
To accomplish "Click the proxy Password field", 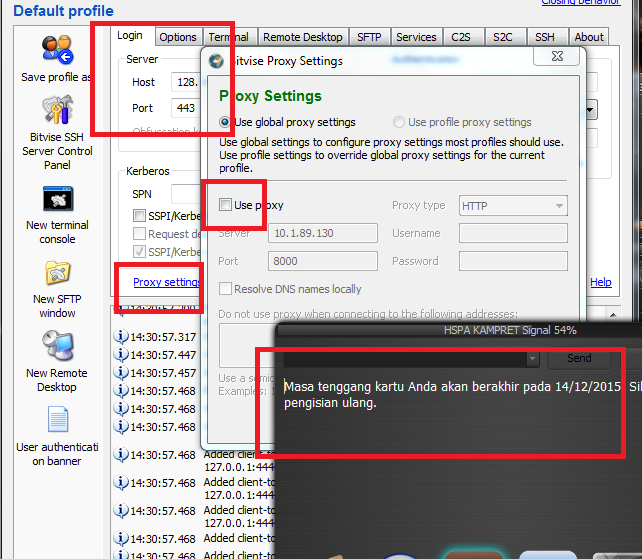I will (513, 261).
